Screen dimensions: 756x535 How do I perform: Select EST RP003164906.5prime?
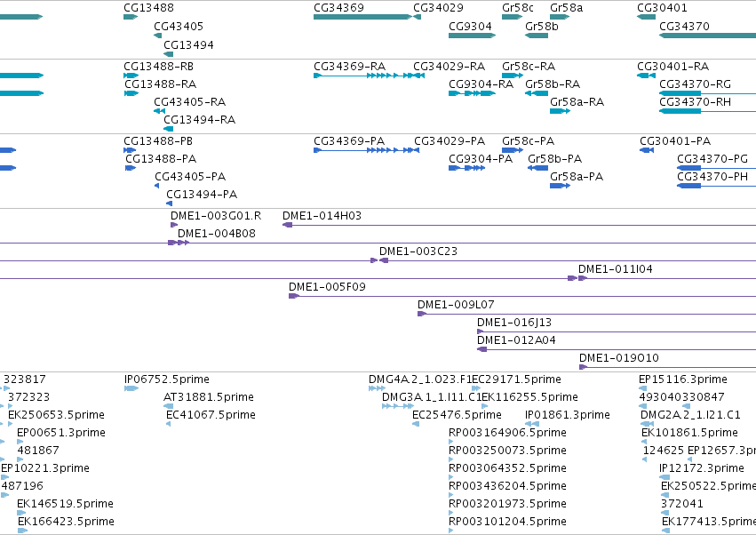pyautogui.click(x=507, y=433)
